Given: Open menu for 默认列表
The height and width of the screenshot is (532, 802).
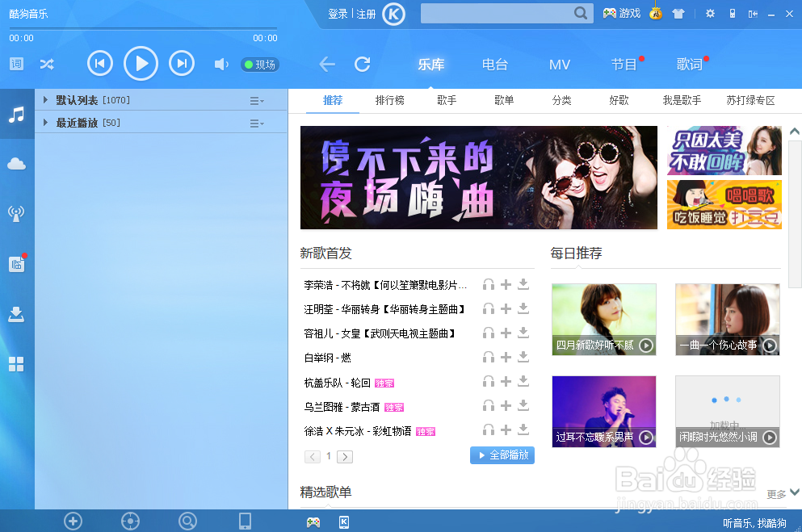Looking at the screenshot, I should click(x=257, y=101).
